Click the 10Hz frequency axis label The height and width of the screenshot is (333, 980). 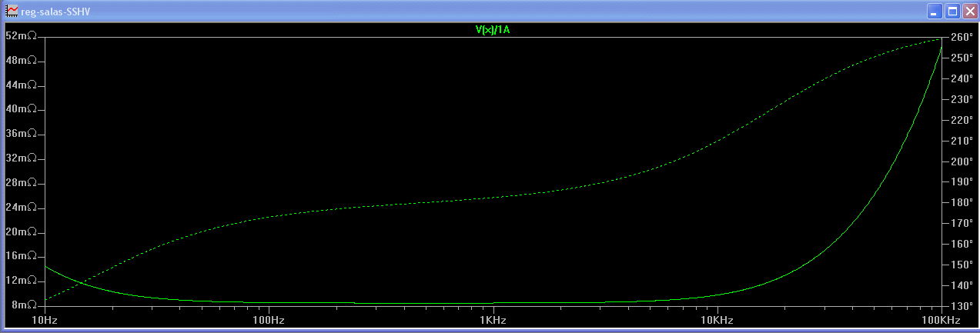point(45,319)
